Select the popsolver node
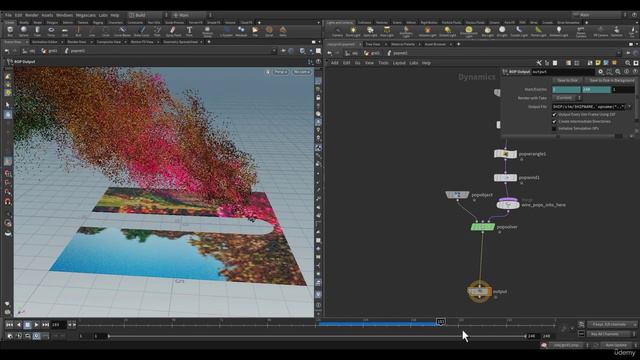This screenshot has width=640, height=360. pos(483,227)
